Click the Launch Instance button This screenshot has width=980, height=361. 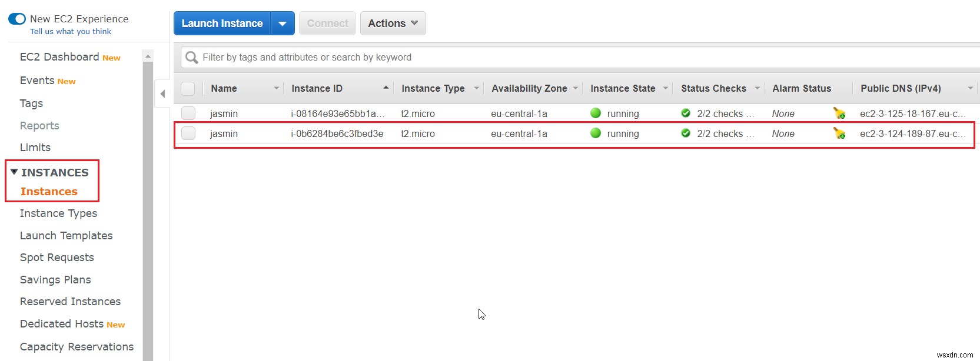[x=222, y=24]
